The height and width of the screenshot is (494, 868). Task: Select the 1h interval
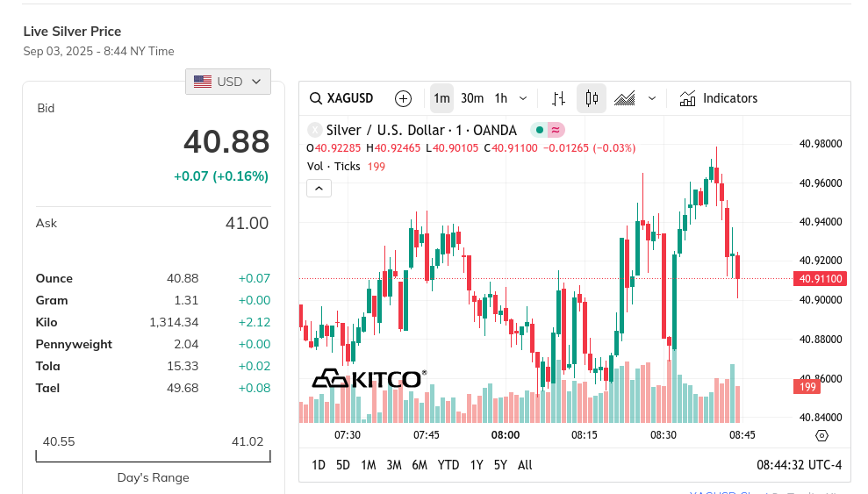pos(501,98)
